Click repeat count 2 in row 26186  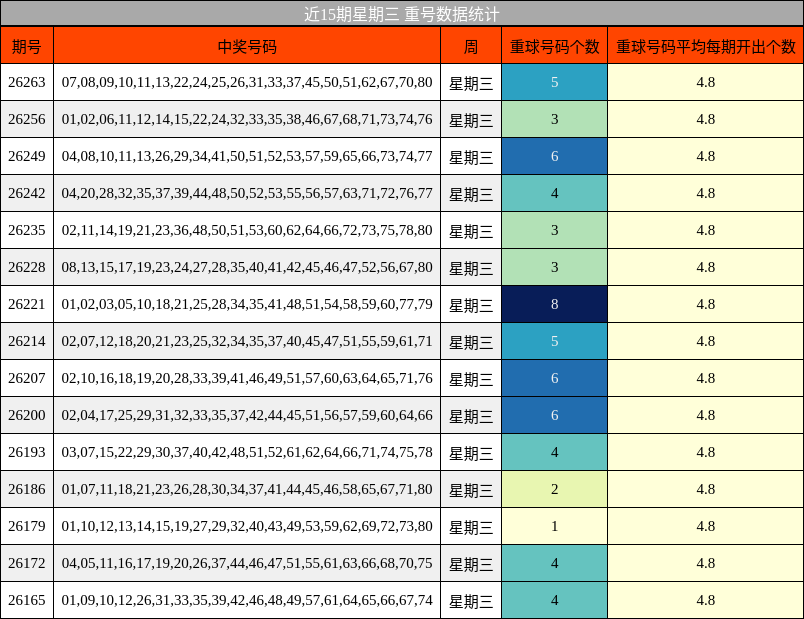pyautogui.click(x=554, y=489)
